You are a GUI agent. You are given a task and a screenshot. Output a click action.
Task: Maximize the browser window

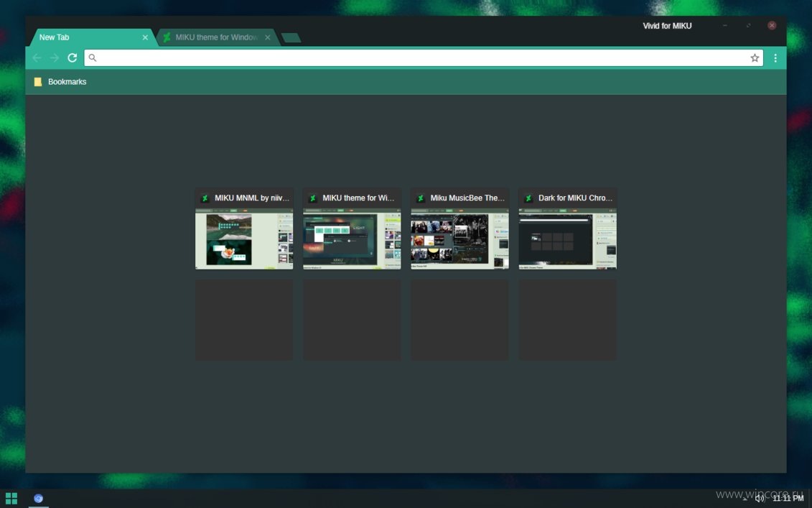pos(748,25)
